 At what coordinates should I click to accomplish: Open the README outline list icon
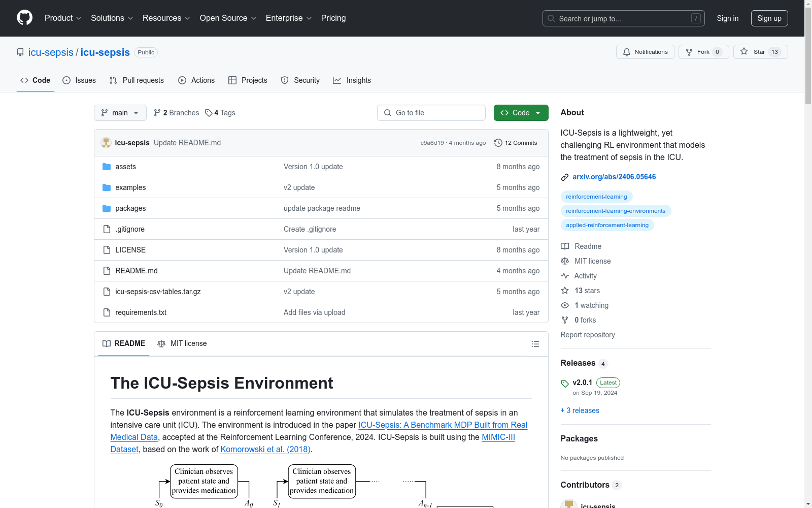click(535, 344)
